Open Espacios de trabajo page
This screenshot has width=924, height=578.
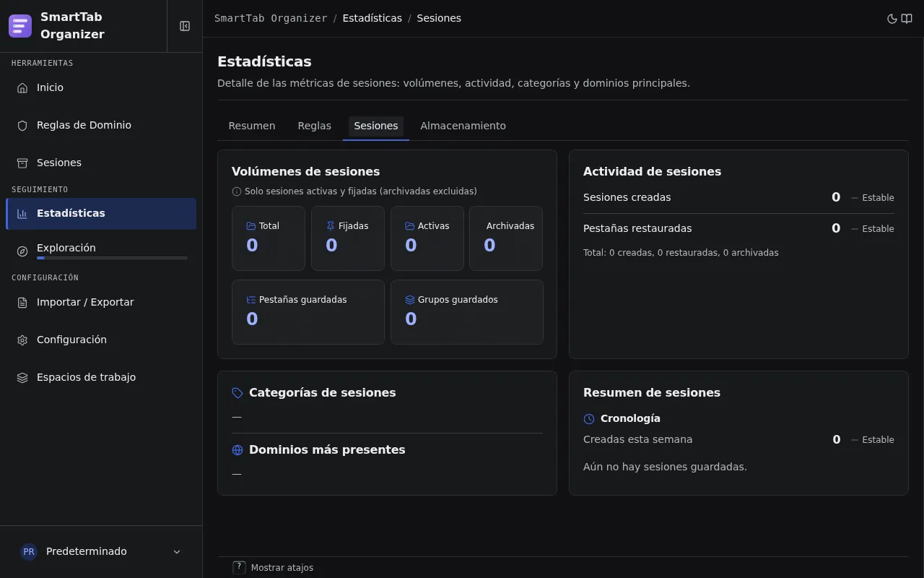[101, 377]
